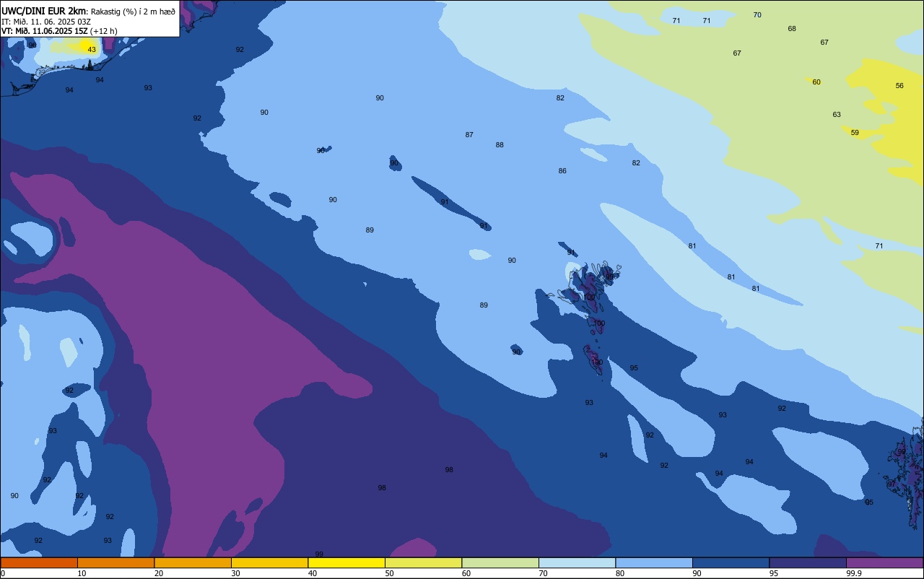Image resolution: width=924 pixels, height=579 pixels.
Task: Click the 'IT: Mið. 11. 06. 2025 03Z' line
Action: coord(47,22)
